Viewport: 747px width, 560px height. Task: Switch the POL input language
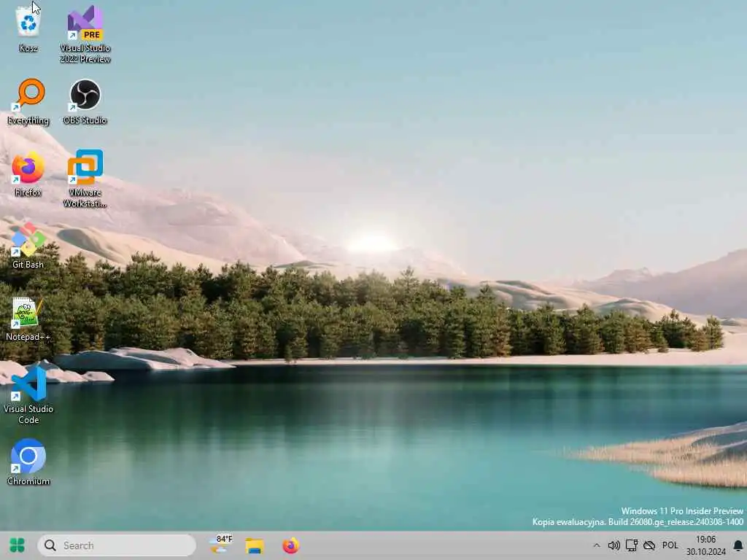coord(670,545)
